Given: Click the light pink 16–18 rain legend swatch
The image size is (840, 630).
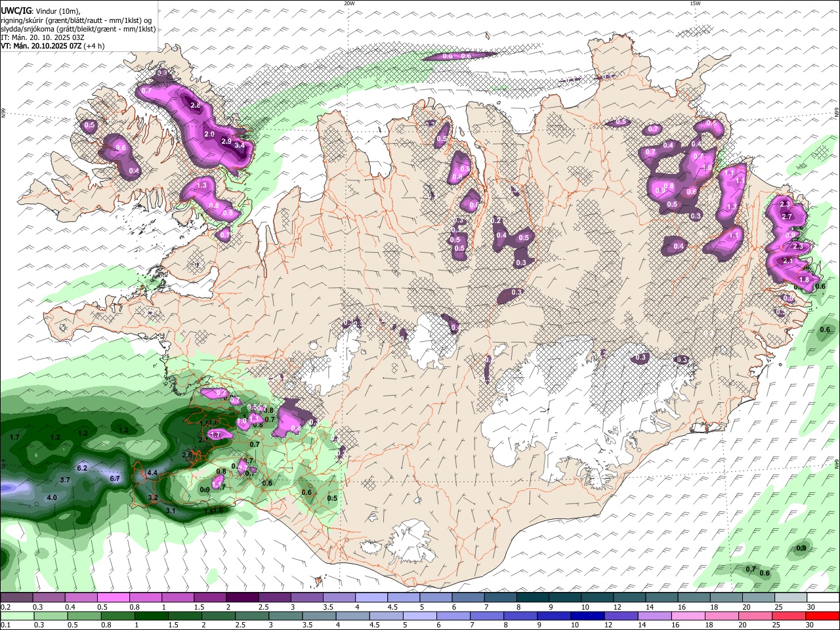Looking at the screenshot, I should point(688,616).
